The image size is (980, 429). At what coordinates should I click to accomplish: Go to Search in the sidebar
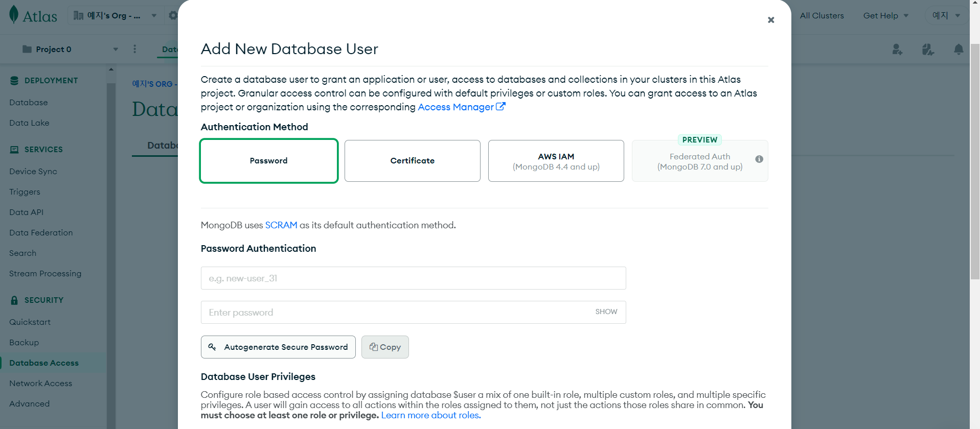point(22,253)
